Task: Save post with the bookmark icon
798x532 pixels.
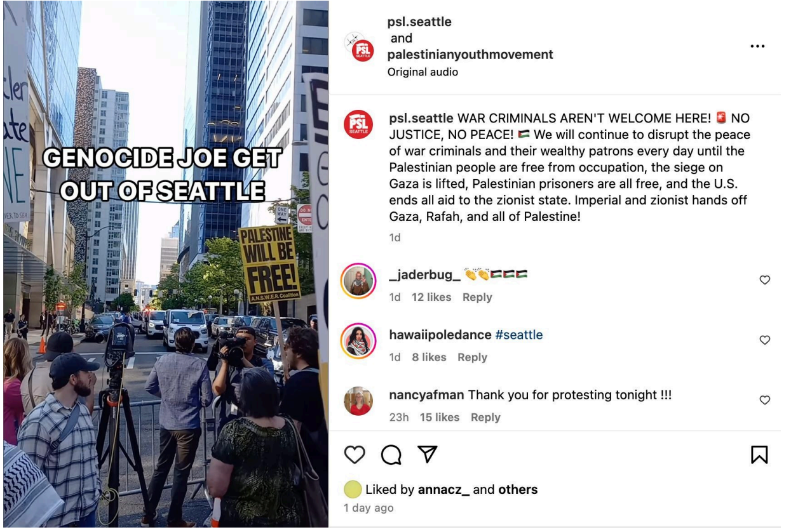Action: click(760, 454)
